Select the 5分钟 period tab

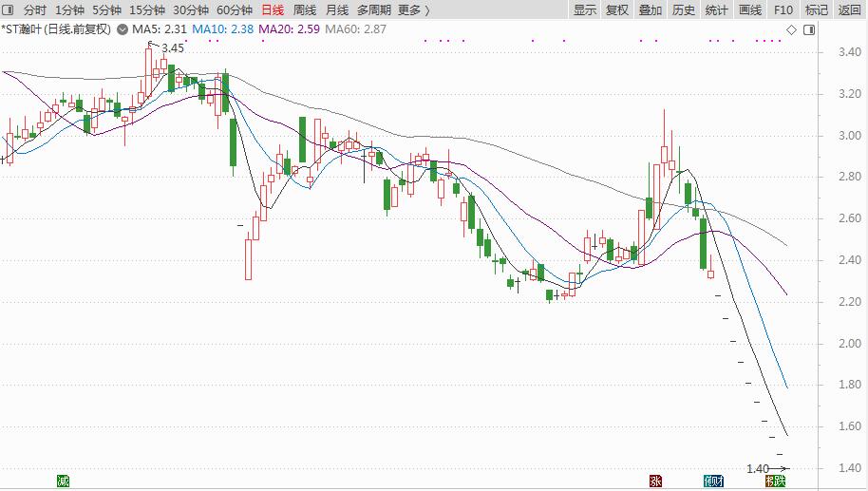pos(106,10)
